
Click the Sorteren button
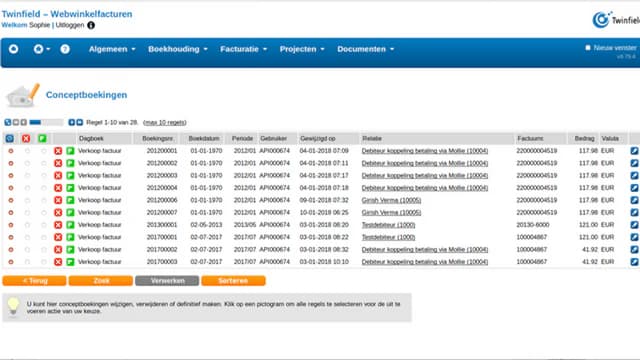click(233, 281)
